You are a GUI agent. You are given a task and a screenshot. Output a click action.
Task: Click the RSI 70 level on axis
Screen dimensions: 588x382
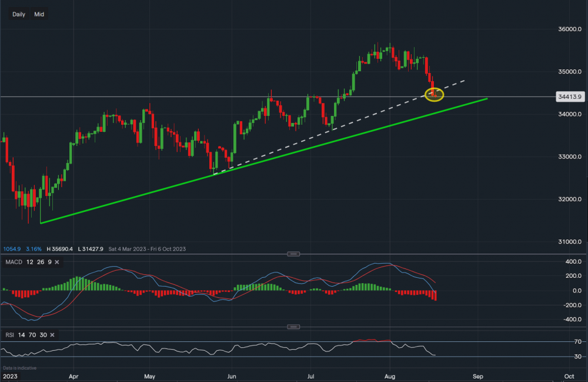pyautogui.click(x=562, y=342)
